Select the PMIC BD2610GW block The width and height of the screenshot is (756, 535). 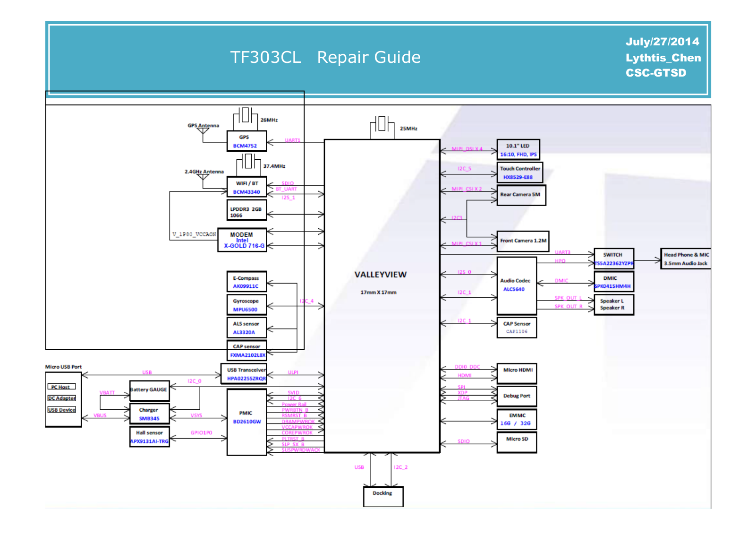tap(246, 422)
